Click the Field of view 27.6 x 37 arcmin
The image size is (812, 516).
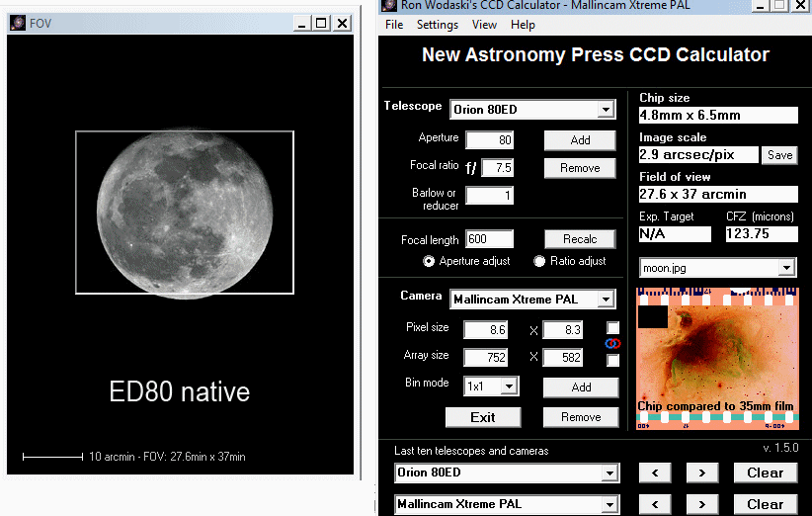(x=718, y=194)
